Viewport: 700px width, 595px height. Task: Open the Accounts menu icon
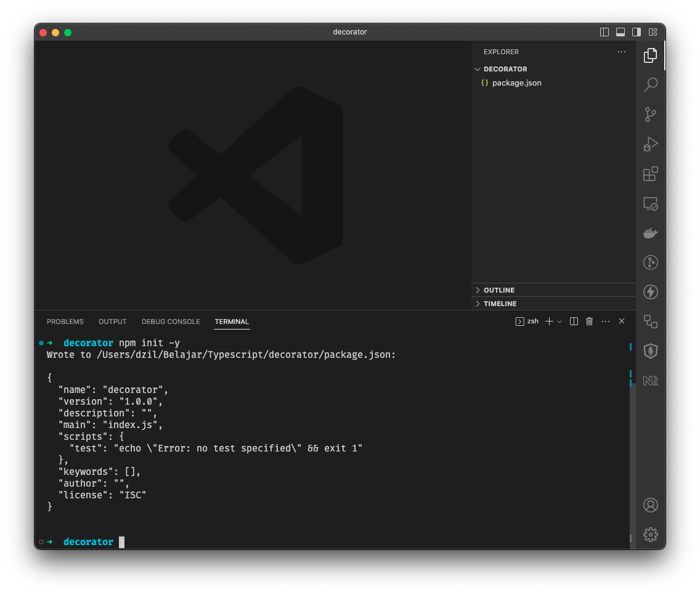click(x=651, y=505)
